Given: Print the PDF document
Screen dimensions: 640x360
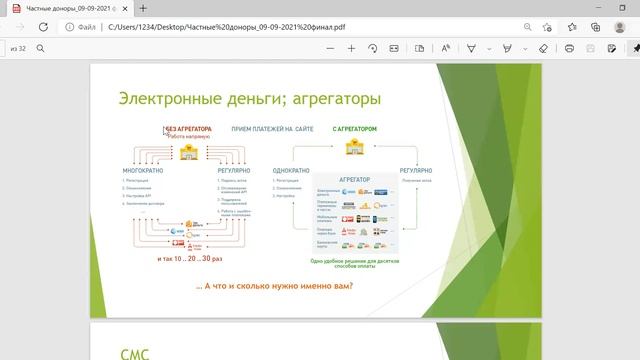Looking at the screenshot, I should [569, 49].
